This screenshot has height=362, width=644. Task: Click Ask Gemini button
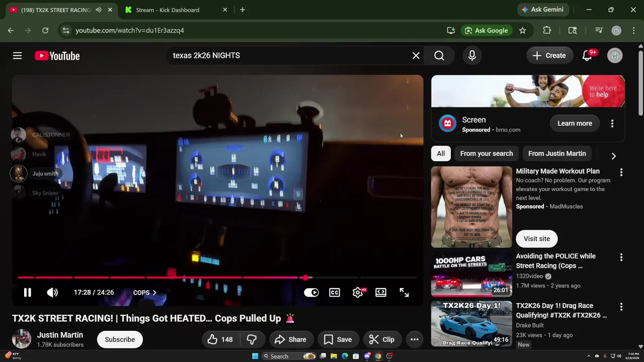542,10
